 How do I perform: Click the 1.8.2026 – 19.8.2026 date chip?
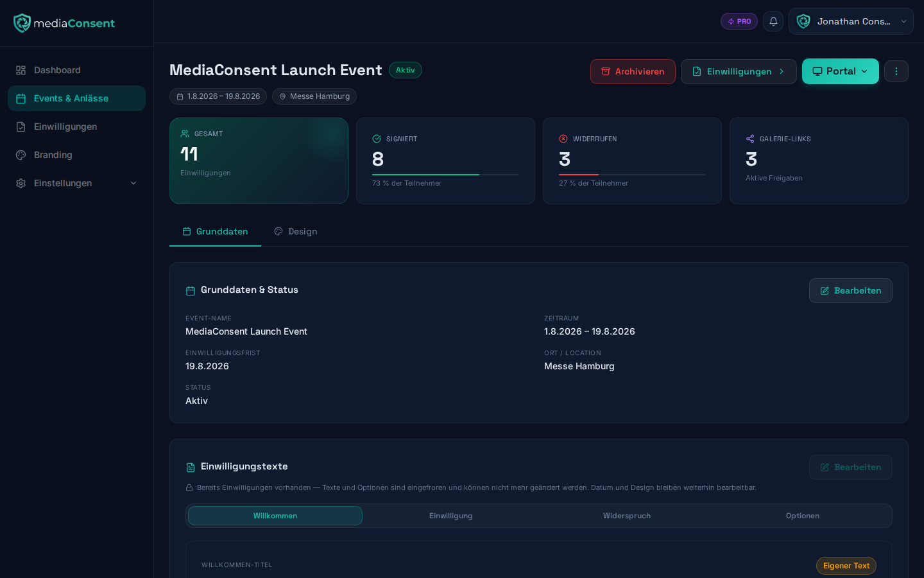pos(218,96)
